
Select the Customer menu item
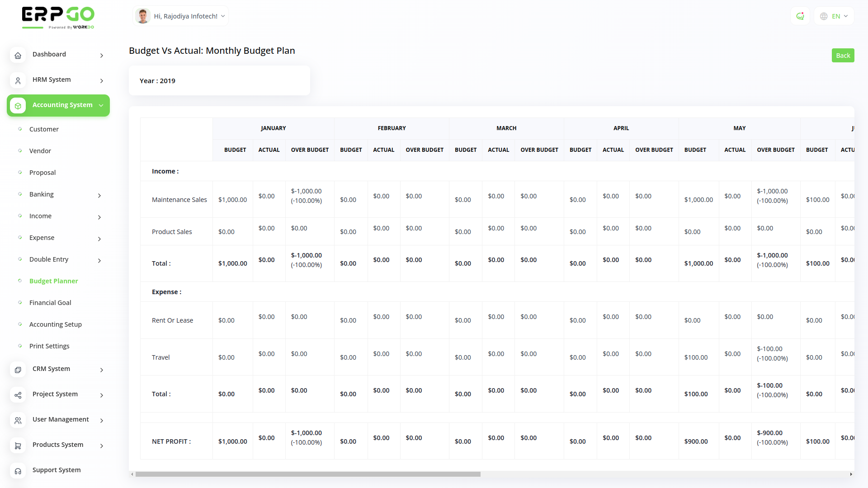coord(44,129)
